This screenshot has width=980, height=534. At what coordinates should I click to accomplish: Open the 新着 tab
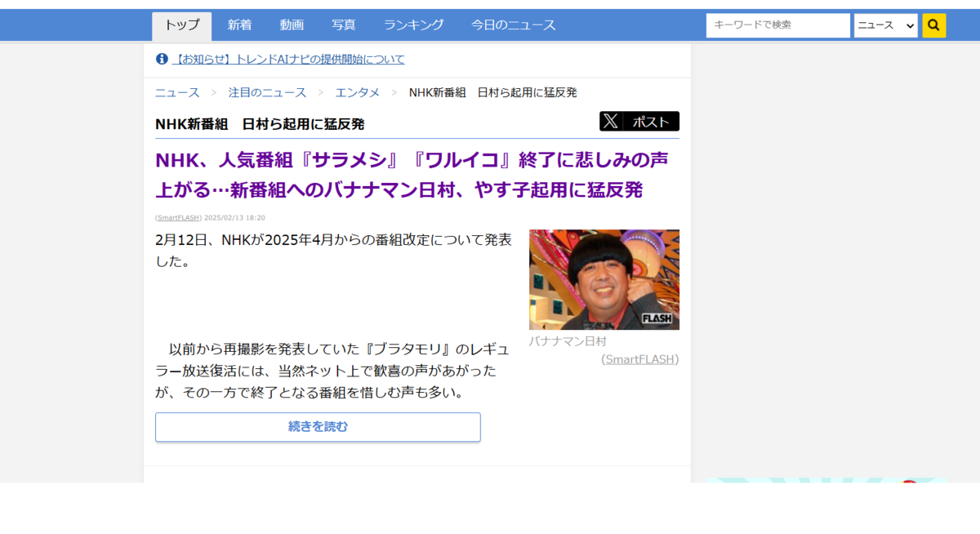[x=239, y=25]
